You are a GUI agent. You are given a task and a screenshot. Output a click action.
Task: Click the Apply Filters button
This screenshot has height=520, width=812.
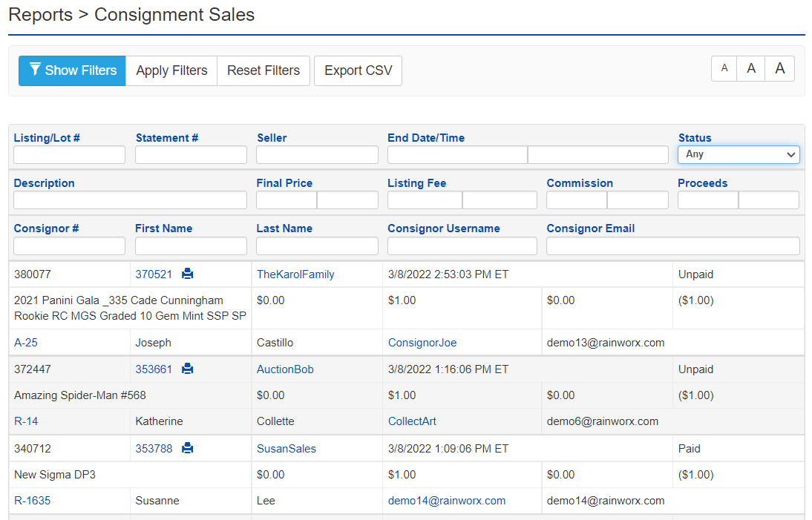tap(171, 70)
